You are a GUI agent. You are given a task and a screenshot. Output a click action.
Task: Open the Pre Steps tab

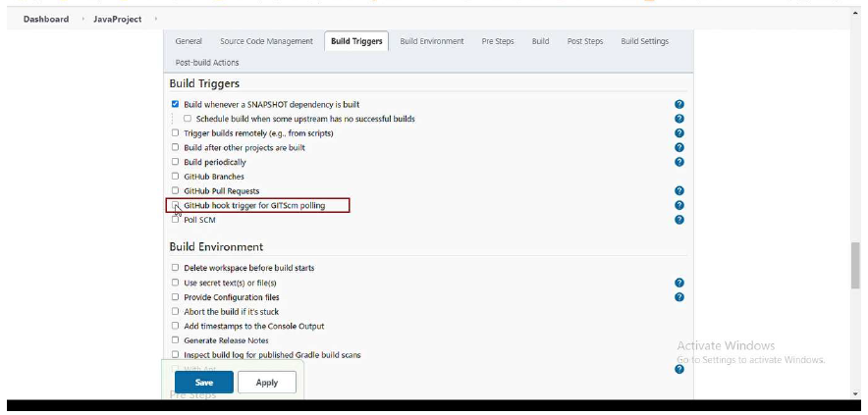tap(498, 41)
